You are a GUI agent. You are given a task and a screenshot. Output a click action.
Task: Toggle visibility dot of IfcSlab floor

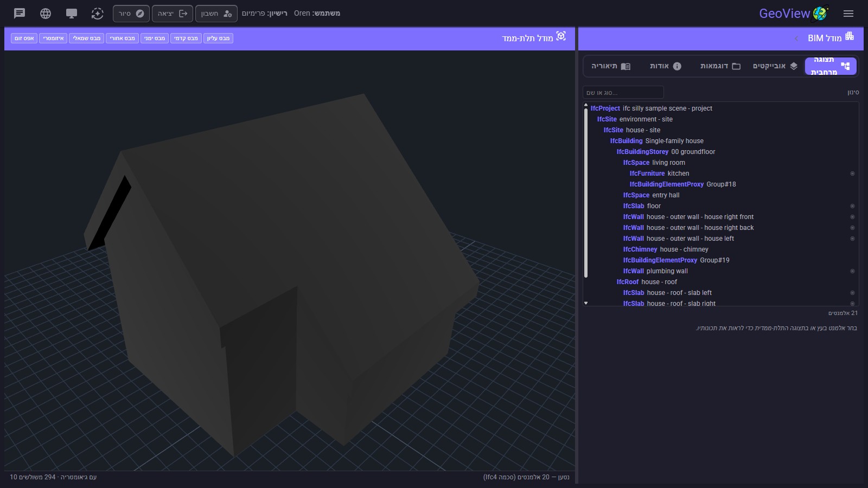pyautogui.click(x=852, y=206)
